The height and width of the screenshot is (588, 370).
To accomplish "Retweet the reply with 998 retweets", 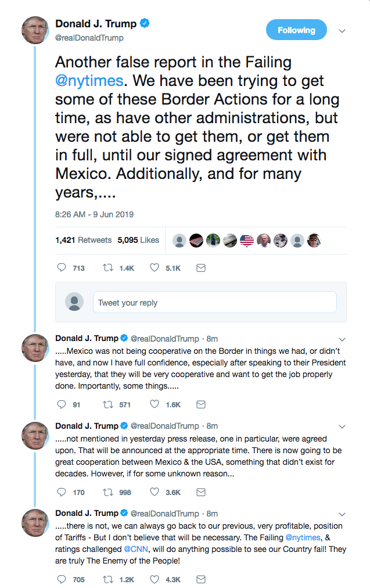I will point(109,492).
